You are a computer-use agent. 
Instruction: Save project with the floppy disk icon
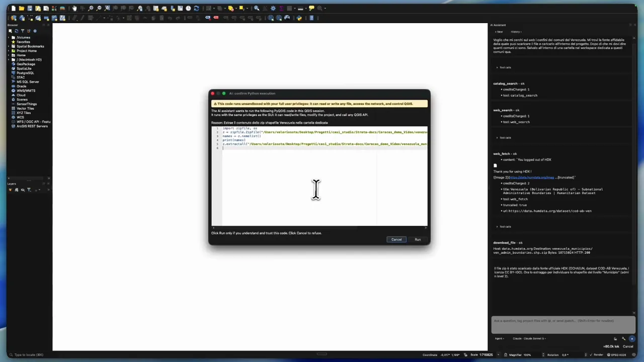coord(30,9)
